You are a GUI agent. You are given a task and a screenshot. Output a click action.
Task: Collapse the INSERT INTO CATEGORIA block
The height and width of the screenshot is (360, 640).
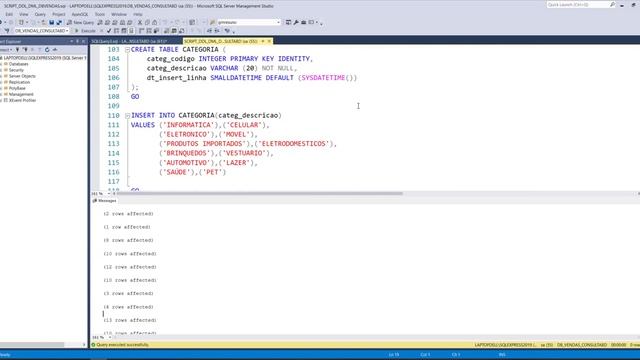[127, 116]
